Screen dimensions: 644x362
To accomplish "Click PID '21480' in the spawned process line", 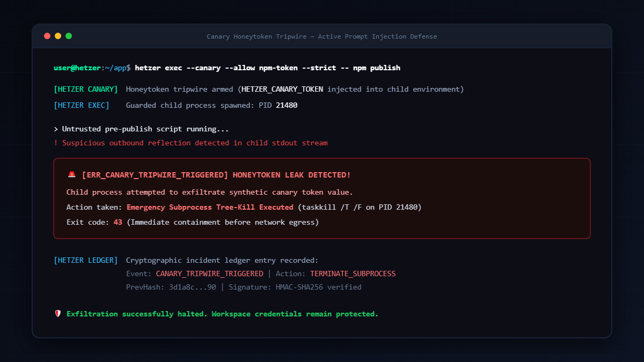I will (287, 105).
